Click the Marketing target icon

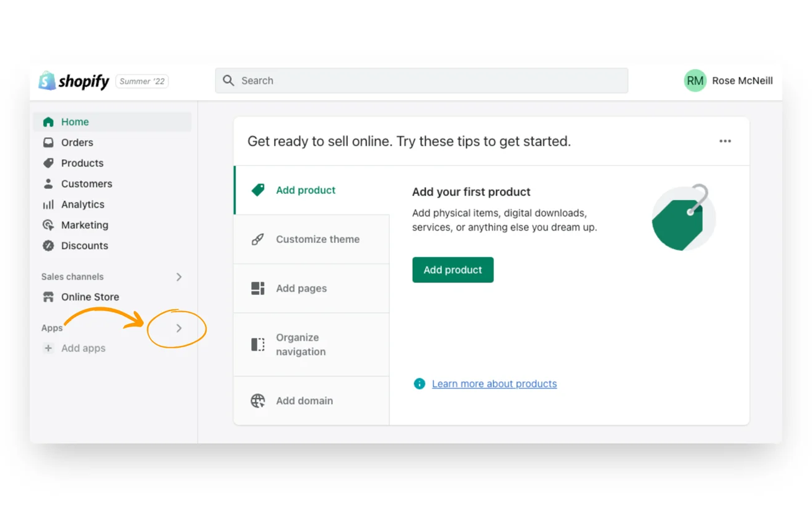point(48,225)
